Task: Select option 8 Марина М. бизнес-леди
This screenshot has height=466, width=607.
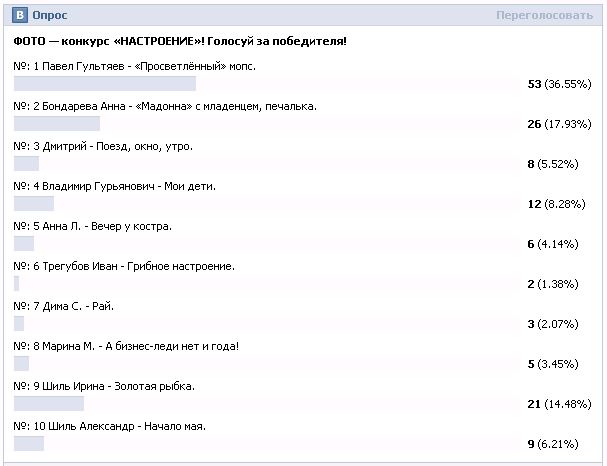Action: point(126,346)
